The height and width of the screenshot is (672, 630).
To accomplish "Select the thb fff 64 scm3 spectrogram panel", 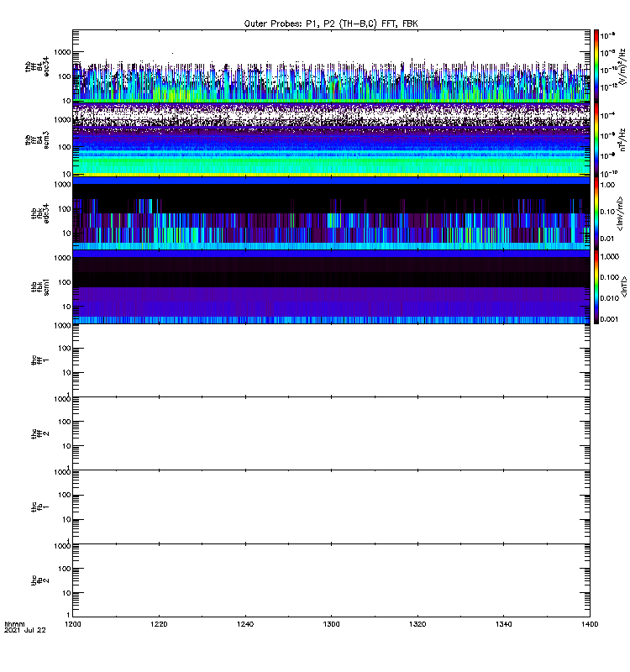I will 331,139.
